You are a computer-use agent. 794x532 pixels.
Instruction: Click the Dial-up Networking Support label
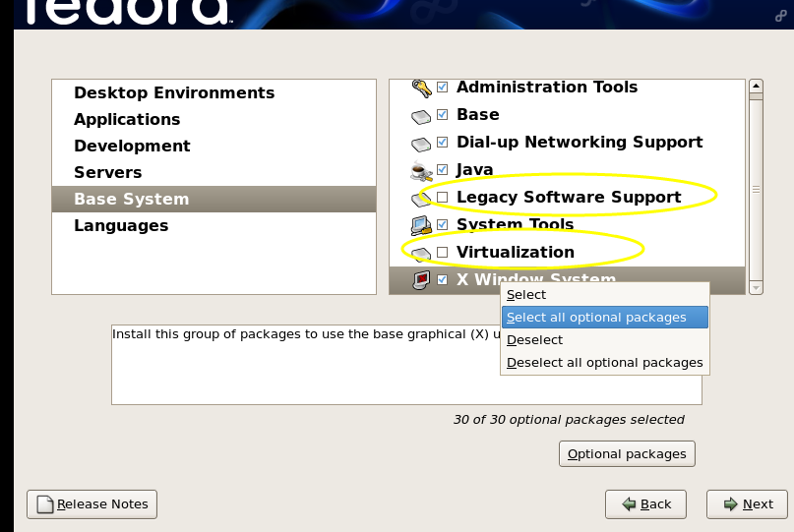pyautogui.click(x=580, y=143)
